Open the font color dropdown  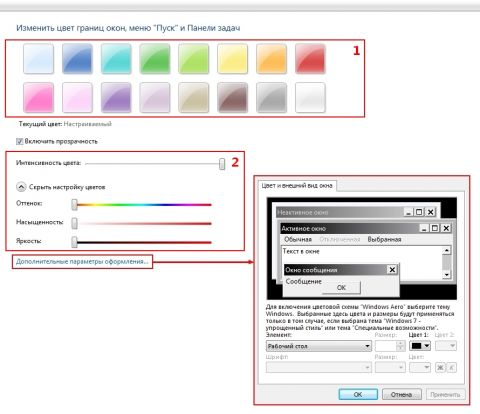click(420, 368)
